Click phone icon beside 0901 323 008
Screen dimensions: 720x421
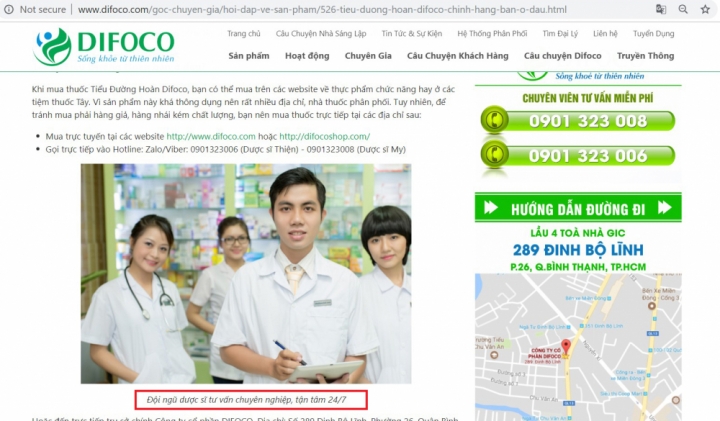click(x=495, y=120)
